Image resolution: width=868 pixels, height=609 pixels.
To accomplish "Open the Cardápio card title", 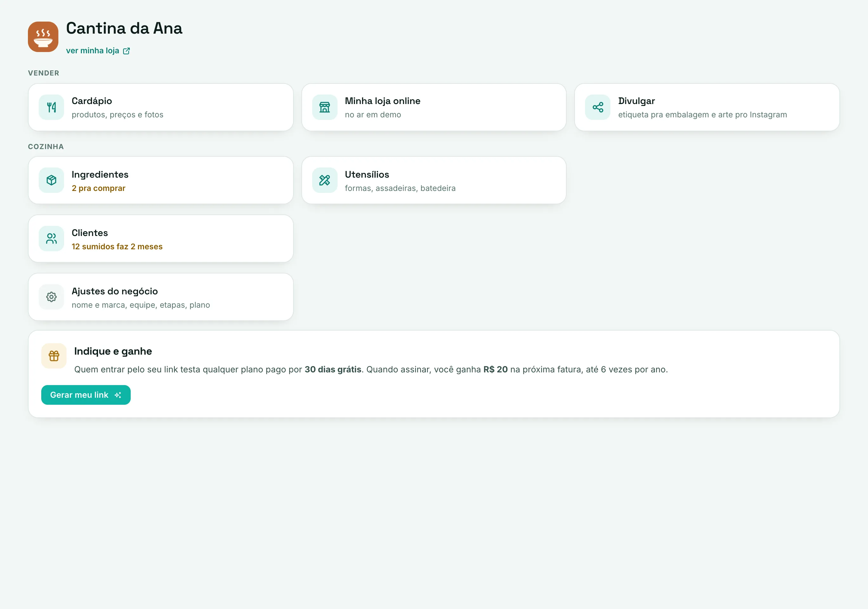I will tap(92, 101).
